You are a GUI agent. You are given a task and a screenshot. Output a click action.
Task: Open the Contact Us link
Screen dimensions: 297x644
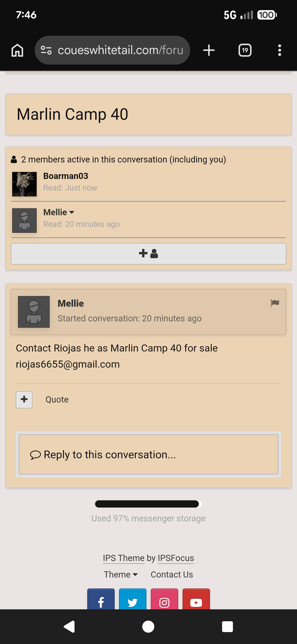[172, 574]
